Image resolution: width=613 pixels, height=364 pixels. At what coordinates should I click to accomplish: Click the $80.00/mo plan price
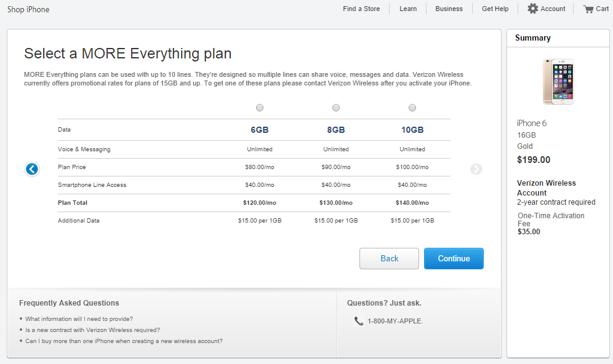(x=260, y=167)
